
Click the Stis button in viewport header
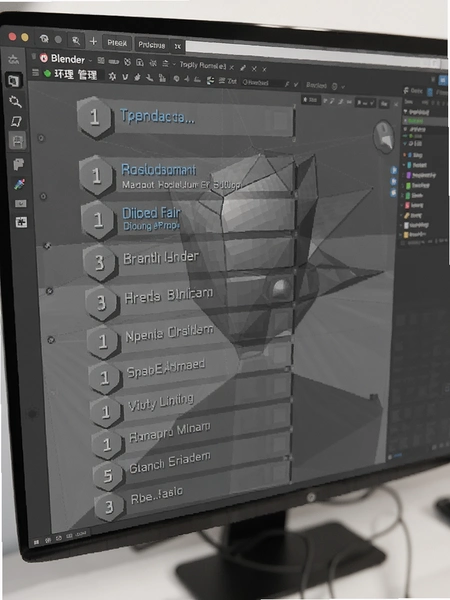click(x=310, y=100)
